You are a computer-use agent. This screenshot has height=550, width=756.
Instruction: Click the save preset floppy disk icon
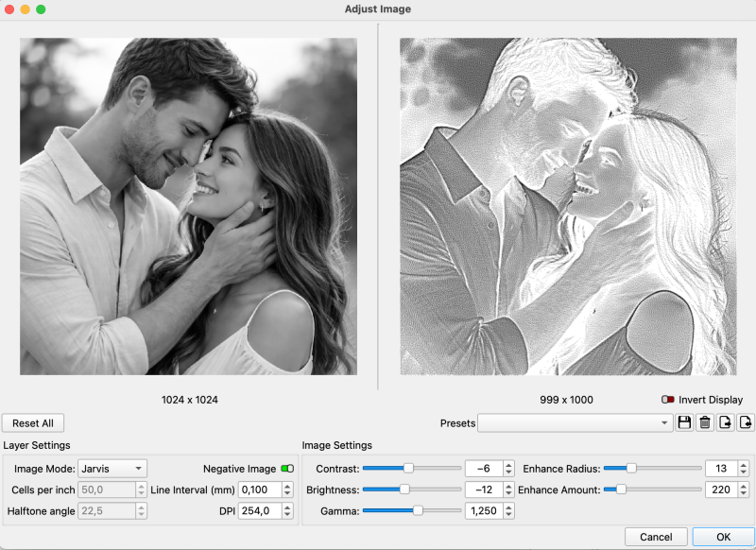pyautogui.click(x=684, y=423)
